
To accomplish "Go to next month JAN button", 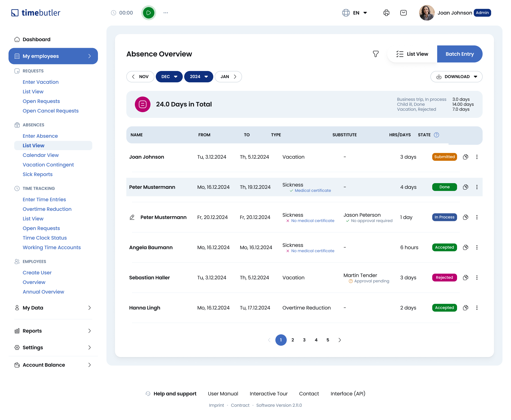I will click(x=228, y=77).
